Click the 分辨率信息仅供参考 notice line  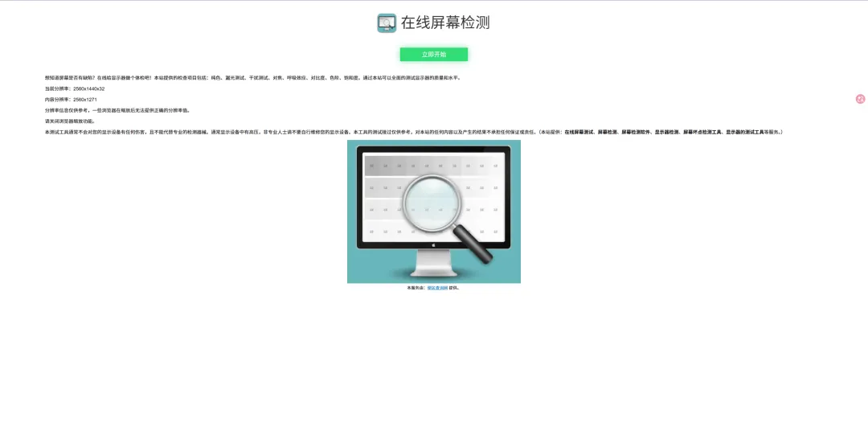coord(117,110)
